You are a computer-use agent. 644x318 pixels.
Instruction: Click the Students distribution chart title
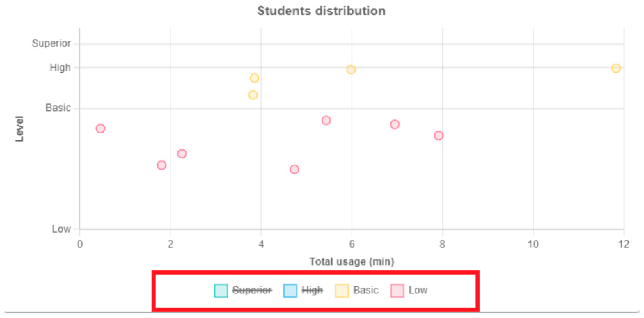pyautogui.click(x=322, y=11)
